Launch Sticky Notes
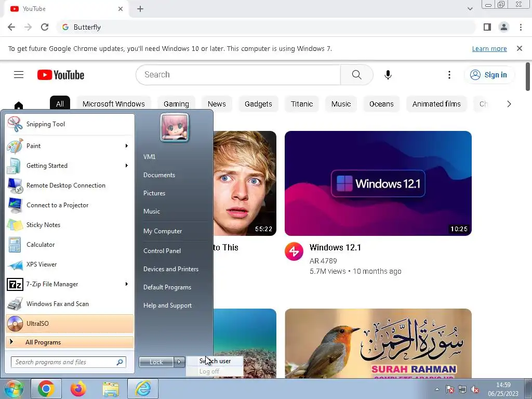Viewport: 532px width, 399px height. pyautogui.click(x=70, y=224)
